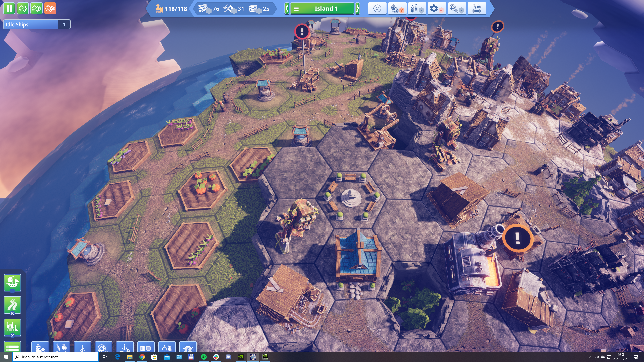This screenshot has width=644, height=362.
Task: Open File Explorer from the taskbar
Action: coord(130,357)
